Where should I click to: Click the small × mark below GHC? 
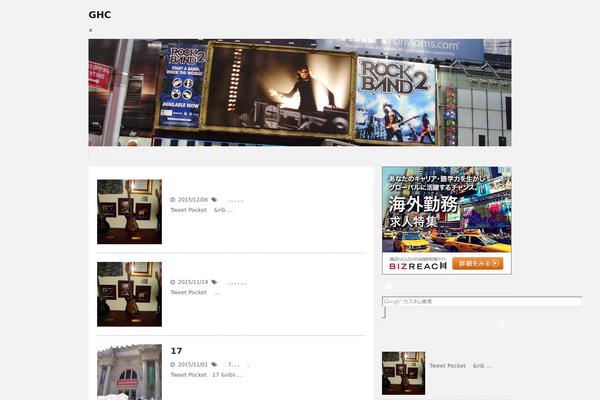[90, 30]
